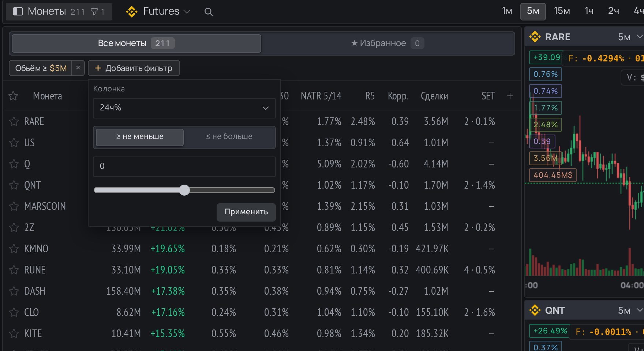Select the 15м timeframe
644x351 pixels.
tap(562, 11)
